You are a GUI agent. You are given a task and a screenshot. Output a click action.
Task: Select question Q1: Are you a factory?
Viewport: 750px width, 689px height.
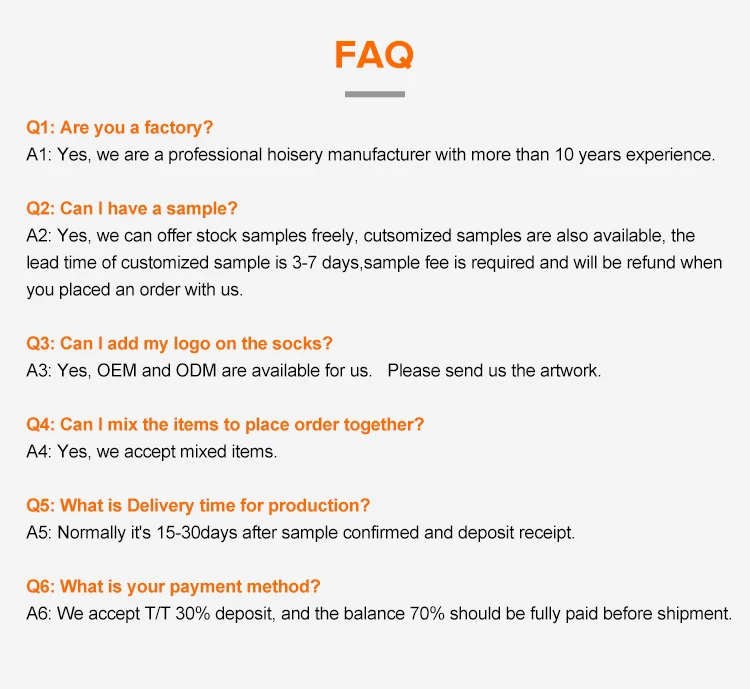[120, 128]
